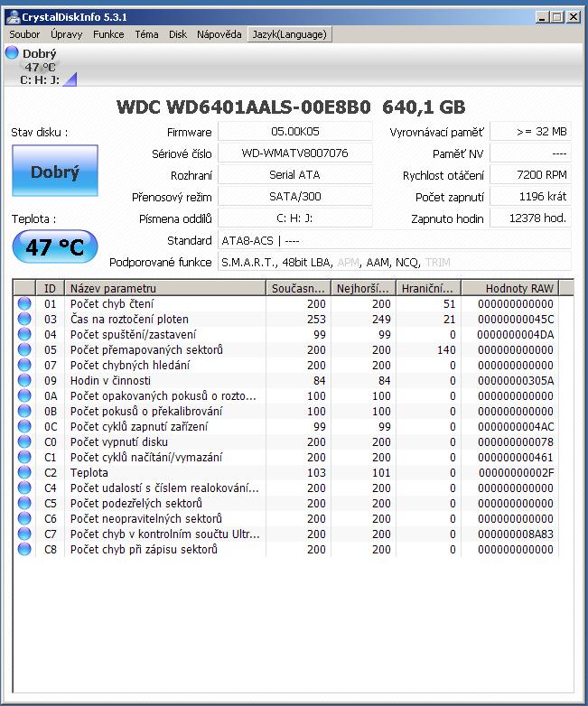Open the Soubor menu
The width and height of the screenshot is (588, 706).
pyautogui.click(x=24, y=34)
